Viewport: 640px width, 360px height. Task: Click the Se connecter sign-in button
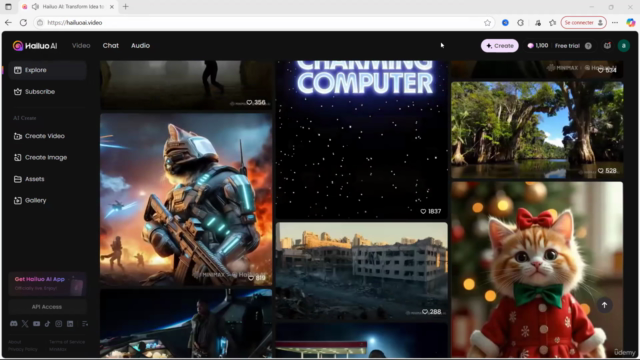(583, 22)
